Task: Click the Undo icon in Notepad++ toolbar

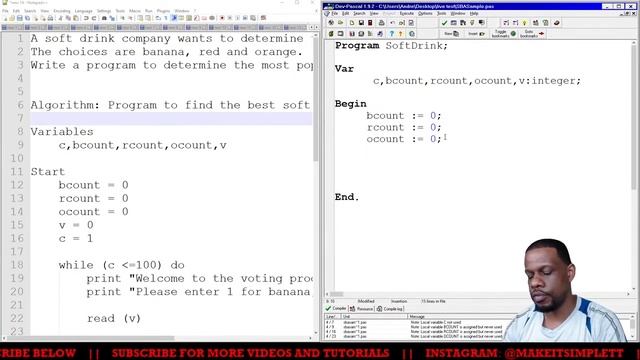Action: tap(86, 18)
